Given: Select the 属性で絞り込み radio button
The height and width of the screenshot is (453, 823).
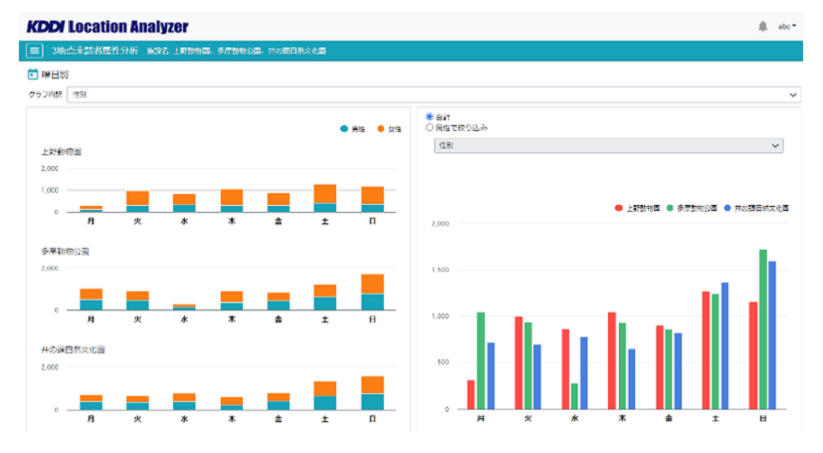Looking at the screenshot, I should 430,128.
